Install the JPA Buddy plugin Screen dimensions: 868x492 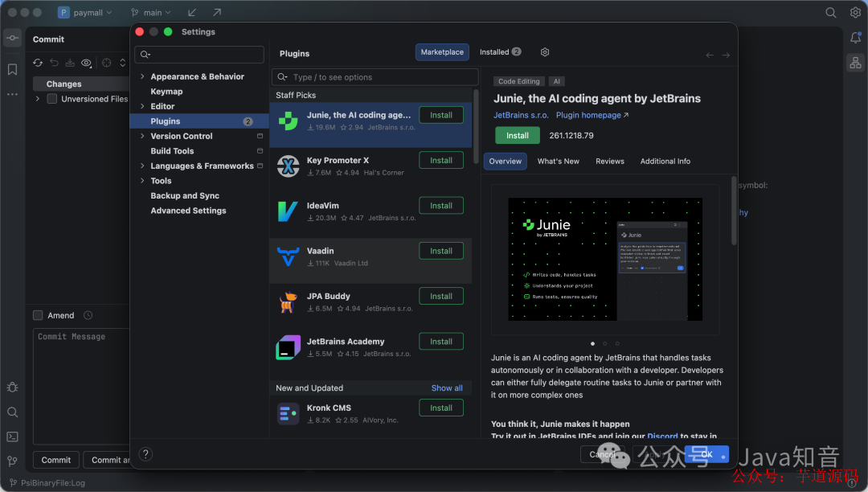(x=441, y=296)
